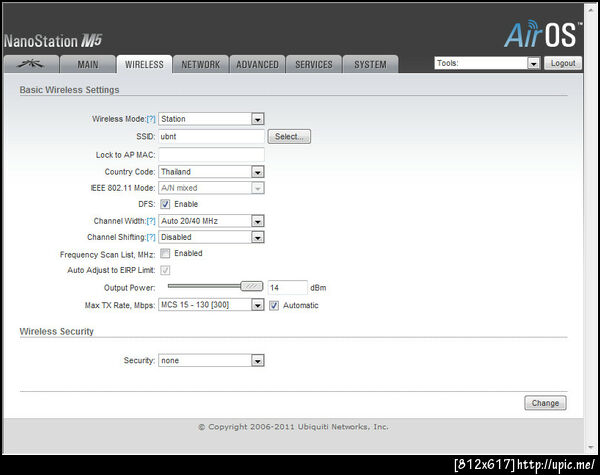
Task: Click the Basic Wireless Settings heading
Action: (69, 90)
